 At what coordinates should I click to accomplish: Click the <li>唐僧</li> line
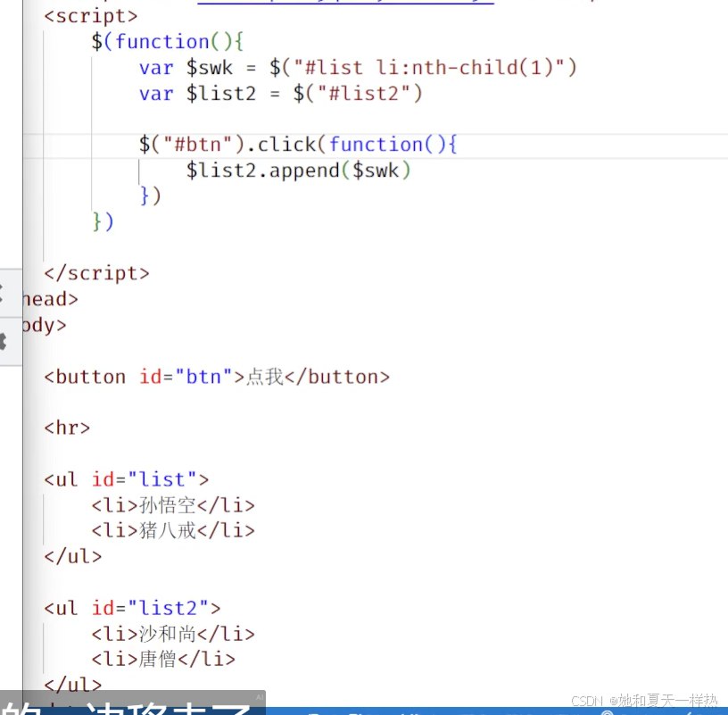[163, 660]
